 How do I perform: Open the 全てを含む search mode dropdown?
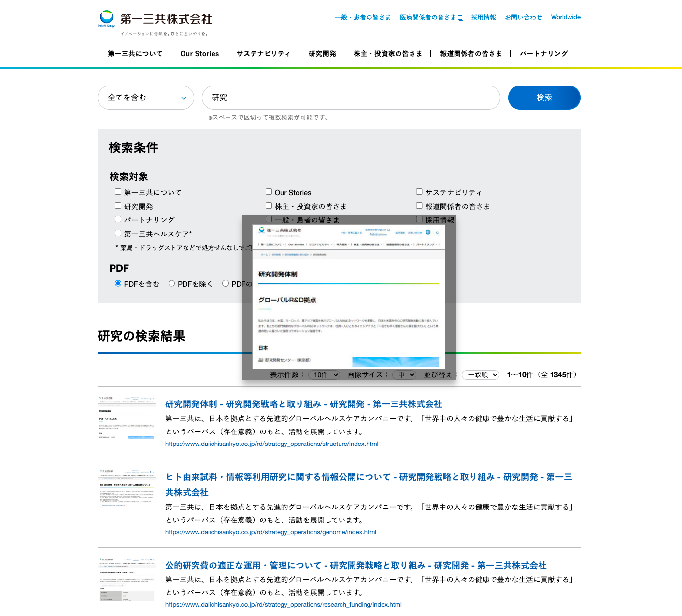point(146,98)
